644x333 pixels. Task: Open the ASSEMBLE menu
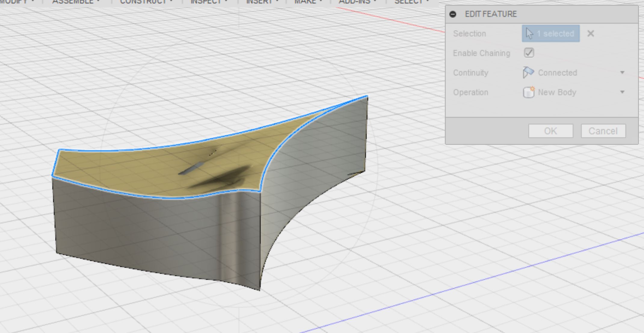[72, 2]
